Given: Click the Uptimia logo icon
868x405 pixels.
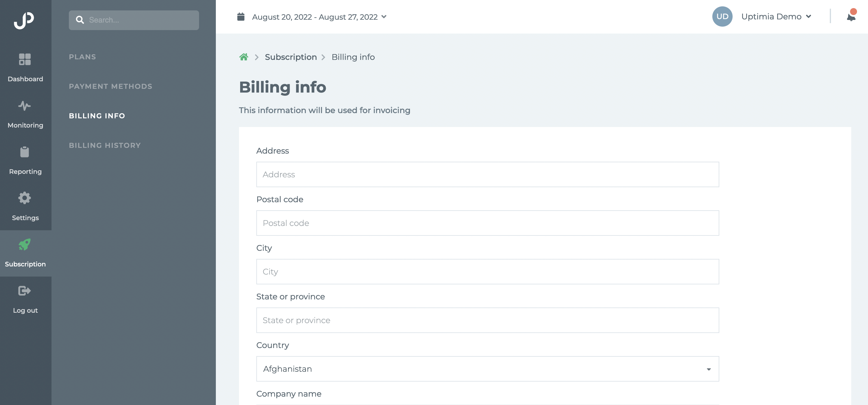Looking at the screenshot, I should pyautogui.click(x=24, y=20).
